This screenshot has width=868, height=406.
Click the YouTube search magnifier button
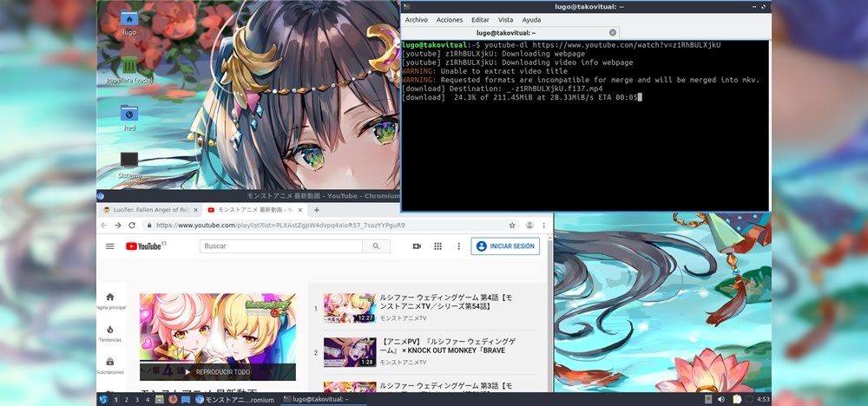click(x=377, y=246)
